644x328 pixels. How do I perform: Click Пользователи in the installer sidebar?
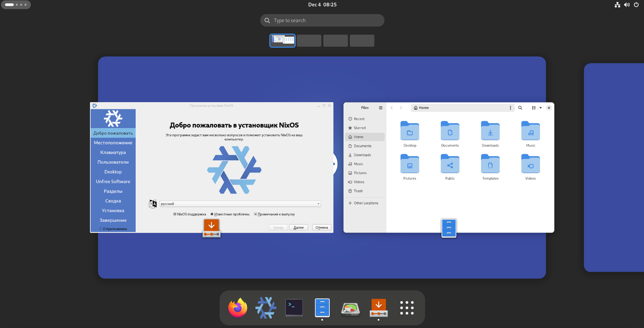(x=113, y=162)
